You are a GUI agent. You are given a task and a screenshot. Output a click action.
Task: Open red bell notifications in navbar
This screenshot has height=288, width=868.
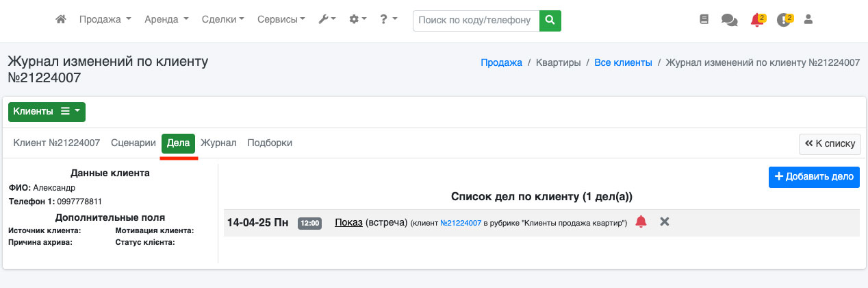tap(756, 21)
